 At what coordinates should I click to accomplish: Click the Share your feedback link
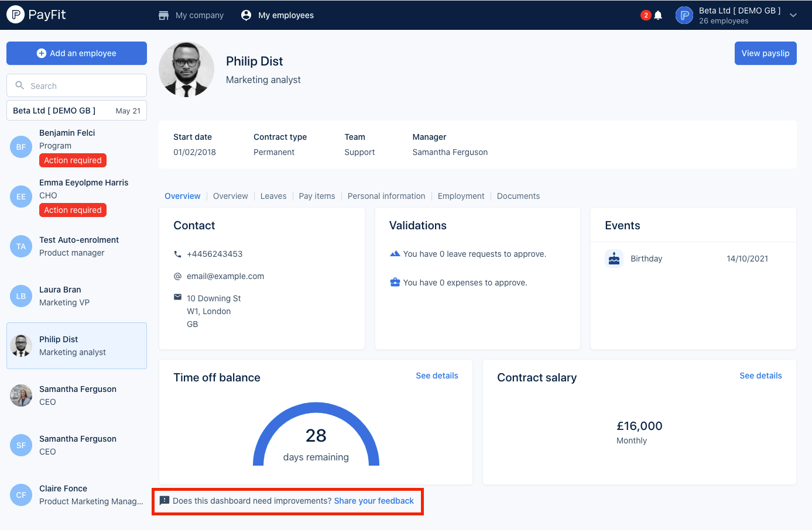pyautogui.click(x=374, y=501)
